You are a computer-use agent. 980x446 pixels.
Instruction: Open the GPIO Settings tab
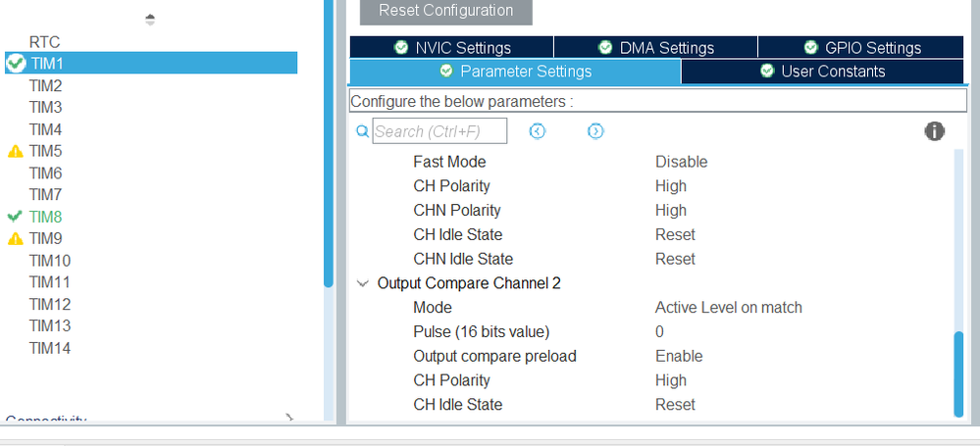coord(860,48)
